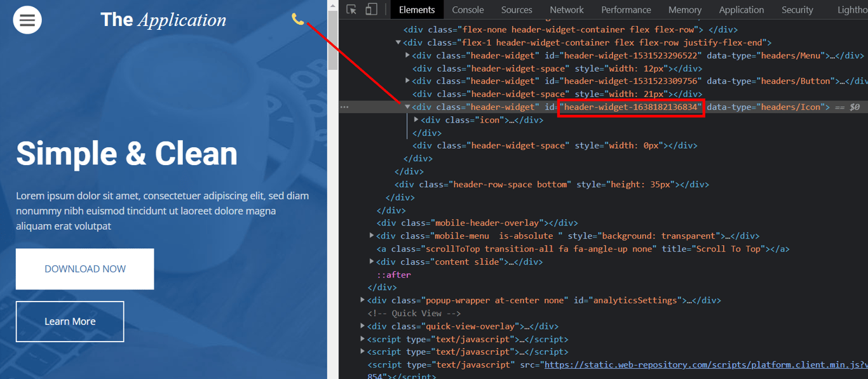Switch to the Elements tab
The image size is (868, 379).
click(417, 10)
